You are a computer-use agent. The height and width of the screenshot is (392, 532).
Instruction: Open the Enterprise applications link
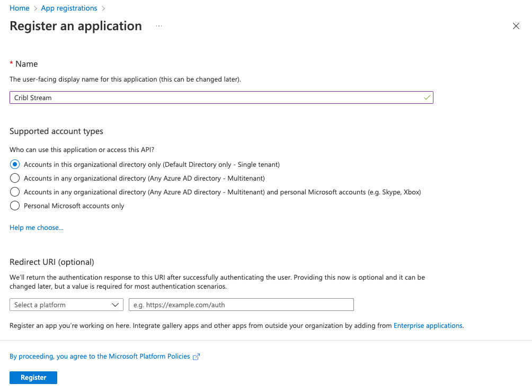(428, 325)
